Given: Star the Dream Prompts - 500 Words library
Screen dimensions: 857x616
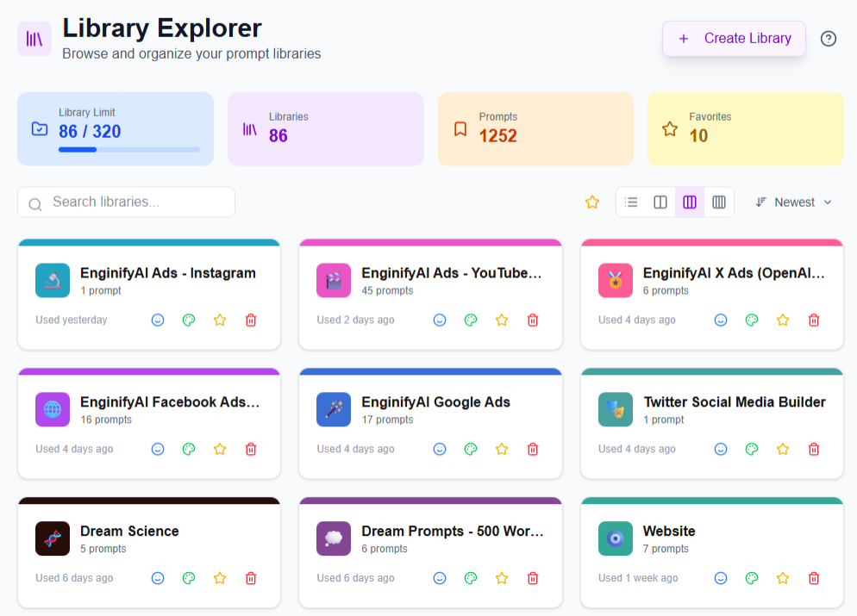Looking at the screenshot, I should [x=502, y=578].
